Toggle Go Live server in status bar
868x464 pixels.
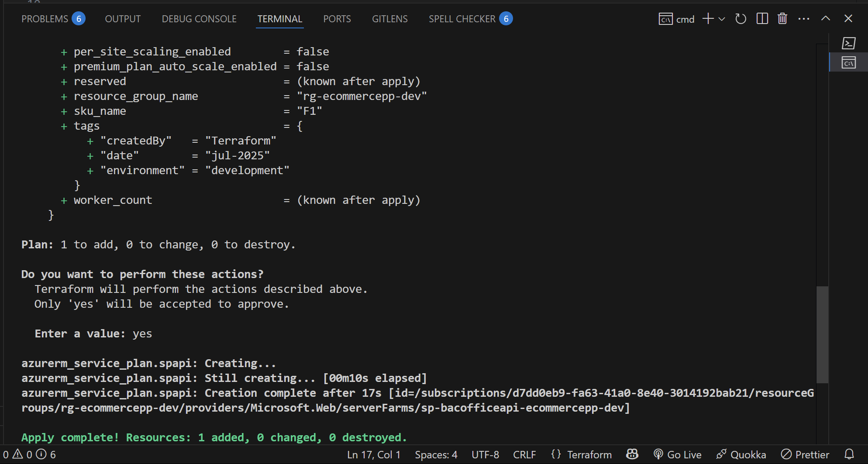[677, 454]
